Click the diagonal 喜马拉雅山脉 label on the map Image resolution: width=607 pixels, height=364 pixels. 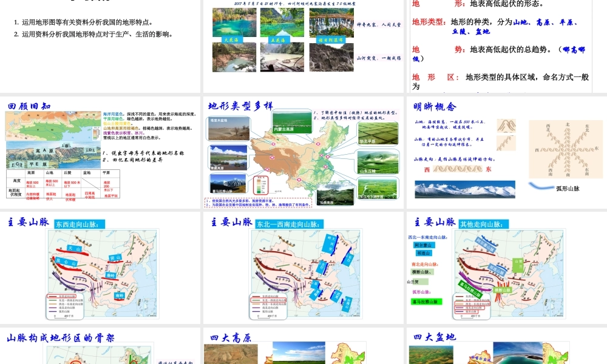pyautogui.click(x=470, y=289)
